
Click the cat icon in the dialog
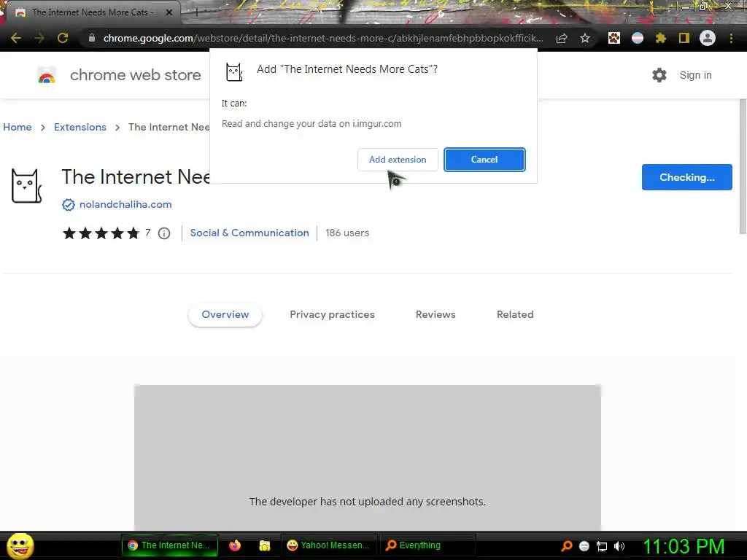pyautogui.click(x=234, y=72)
